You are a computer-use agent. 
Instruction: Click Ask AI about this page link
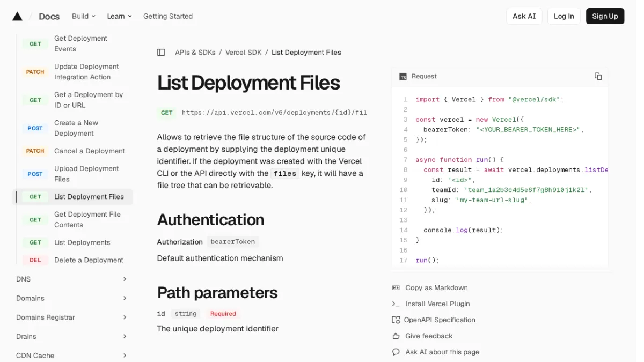pyautogui.click(x=442, y=352)
